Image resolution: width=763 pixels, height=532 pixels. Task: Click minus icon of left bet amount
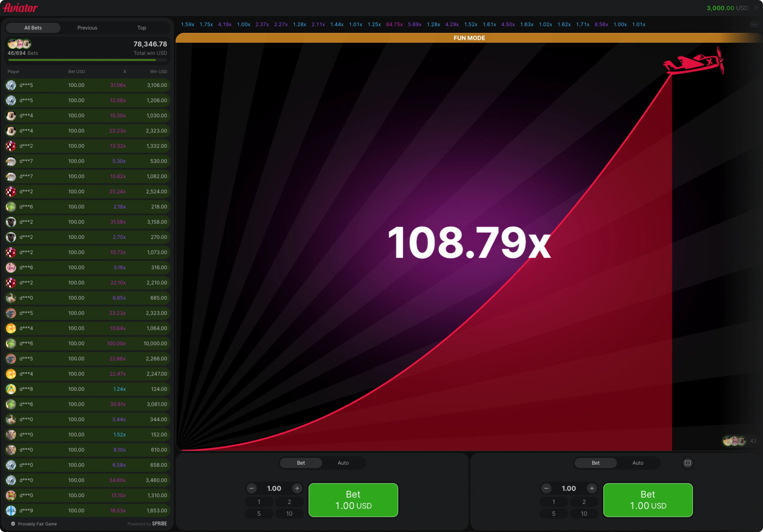(x=252, y=488)
